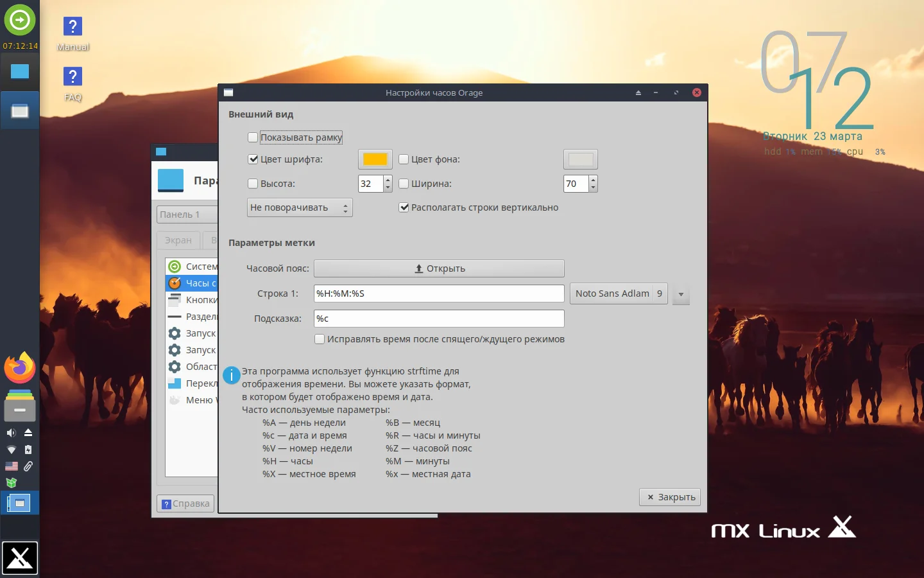Open the Noto Sans Adlam font dropdown
924x578 pixels.
point(680,293)
